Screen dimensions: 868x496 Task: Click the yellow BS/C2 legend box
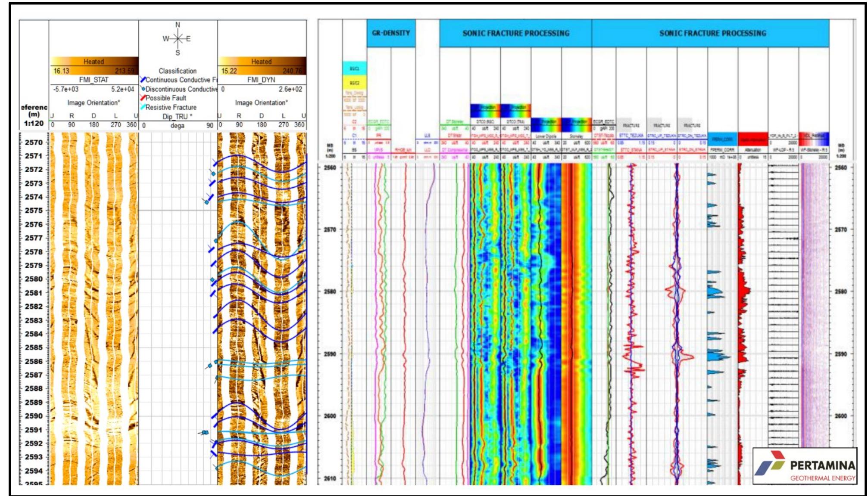point(354,83)
